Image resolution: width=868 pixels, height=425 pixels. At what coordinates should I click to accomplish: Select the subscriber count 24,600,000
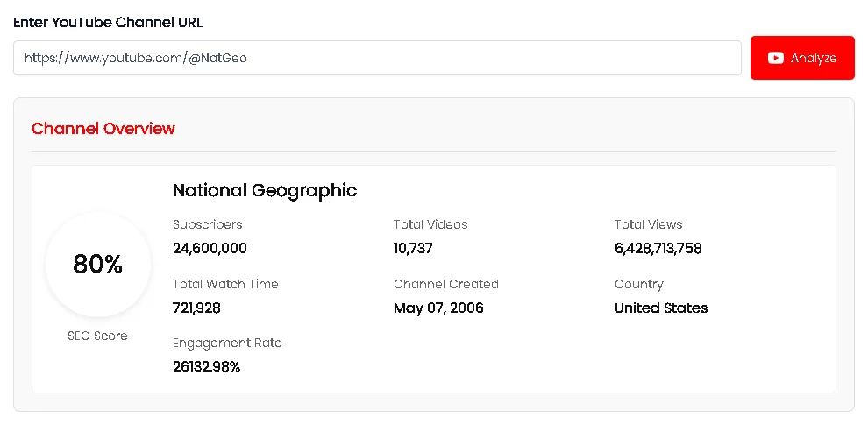click(x=210, y=249)
